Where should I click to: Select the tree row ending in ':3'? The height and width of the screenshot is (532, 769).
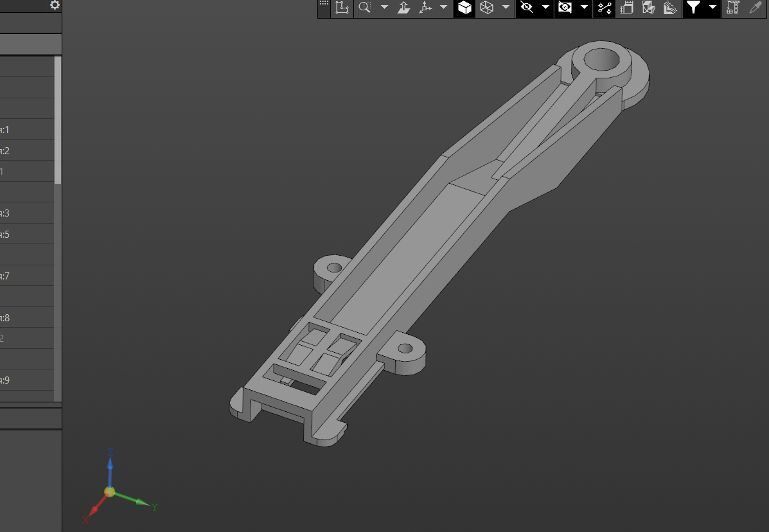point(26,213)
